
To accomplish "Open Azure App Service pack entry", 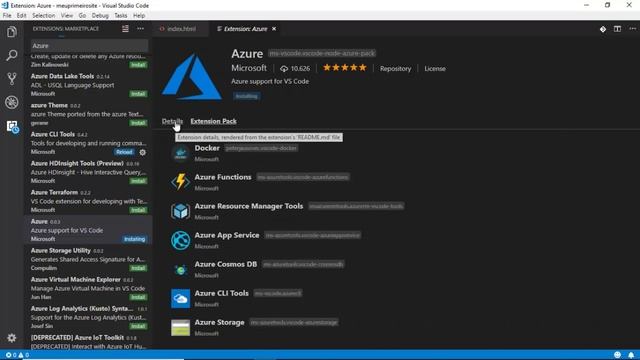I will [x=227, y=235].
